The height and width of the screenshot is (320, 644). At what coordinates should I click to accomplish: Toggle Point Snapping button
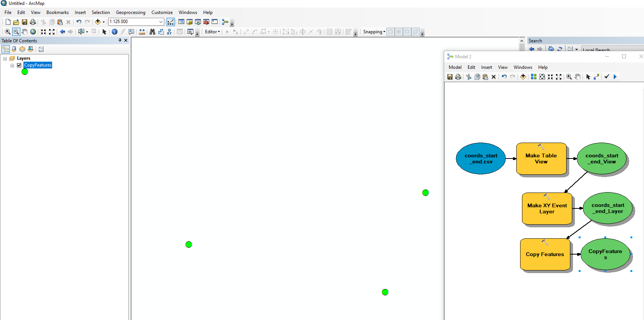click(391, 32)
